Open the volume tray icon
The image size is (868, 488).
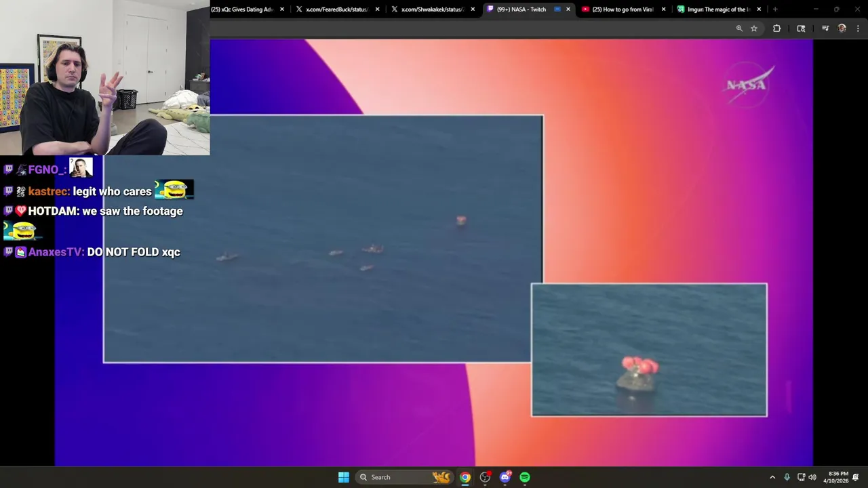pos(812,477)
